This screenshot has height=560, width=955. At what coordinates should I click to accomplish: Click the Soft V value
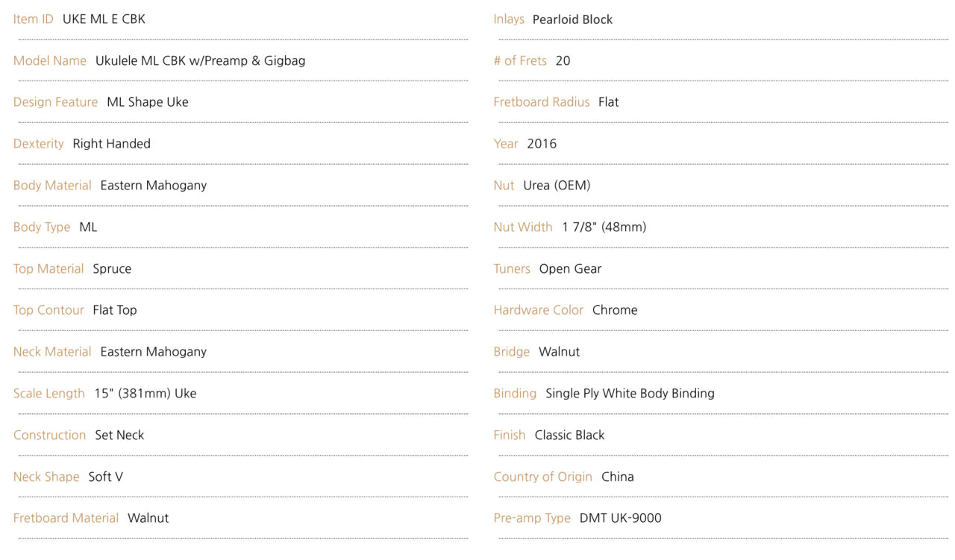(106, 477)
